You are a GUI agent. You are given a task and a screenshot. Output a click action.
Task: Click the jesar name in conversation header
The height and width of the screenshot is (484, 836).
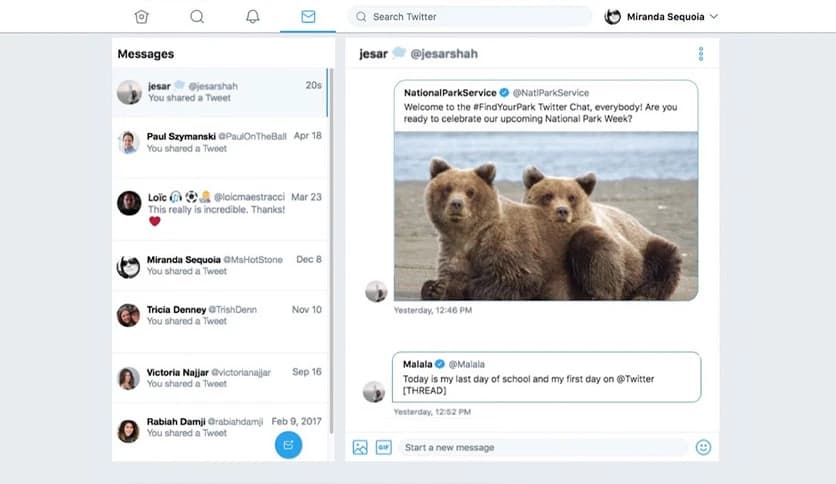click(373, 54)
